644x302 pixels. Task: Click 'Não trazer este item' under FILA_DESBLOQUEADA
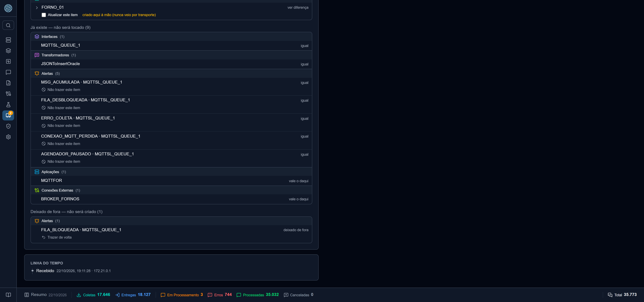61,108
